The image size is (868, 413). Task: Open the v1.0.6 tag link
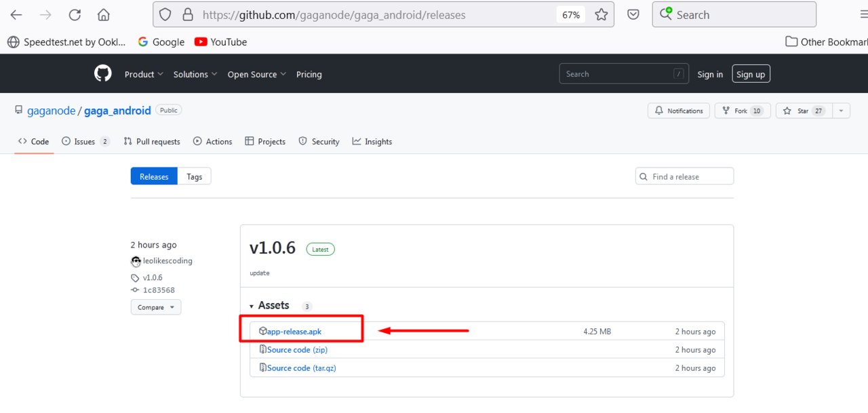pyautogui.click(x=153, y=278)
